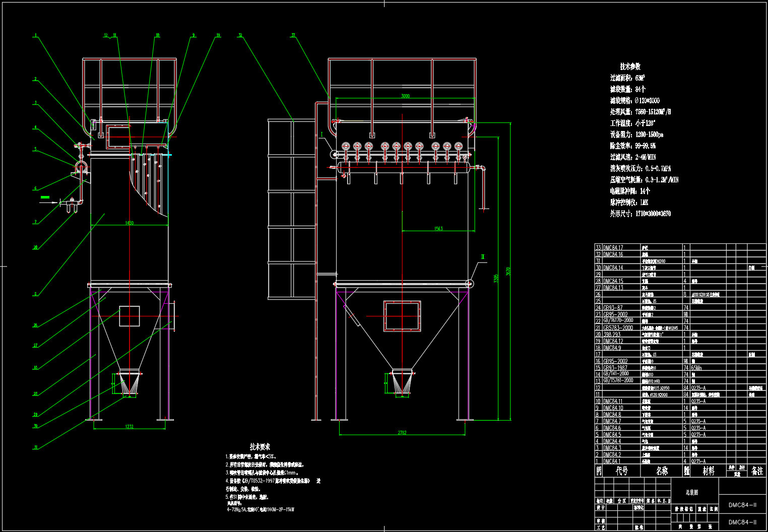This screenshot has height=532, width=768.
Task: Select the 1450 dimension label
Action: coord(130,223)
